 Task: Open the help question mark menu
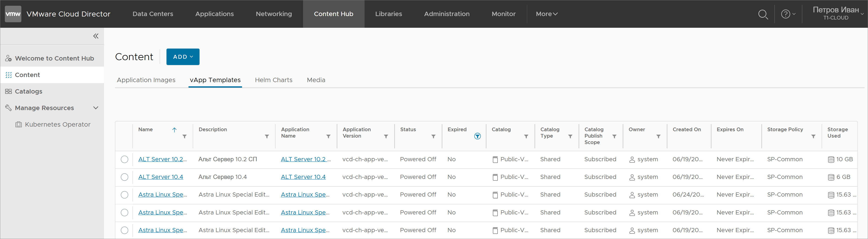point(788,14)
